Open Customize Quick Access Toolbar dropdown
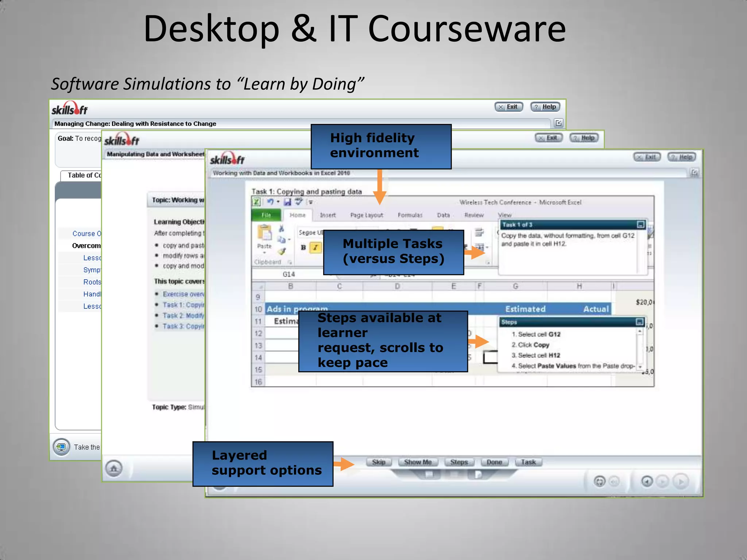This screenshot has height=560, width=747. coord(310,202)
